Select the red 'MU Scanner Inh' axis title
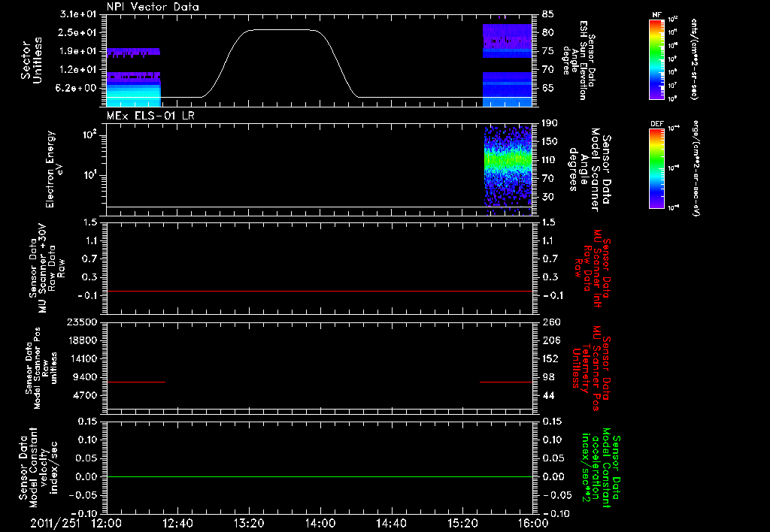Screen dimensions: 770x532 (593, 268)
